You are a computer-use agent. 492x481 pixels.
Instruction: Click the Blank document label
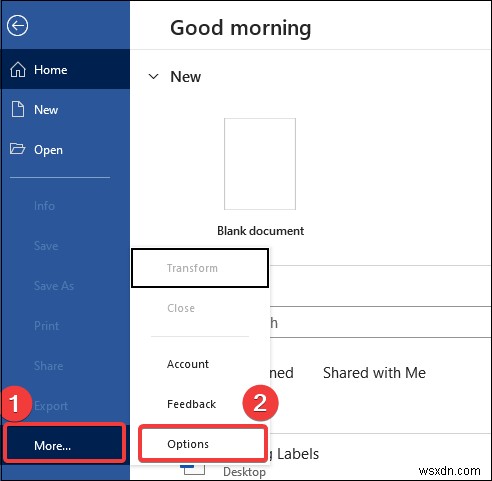tap(260, 231)
